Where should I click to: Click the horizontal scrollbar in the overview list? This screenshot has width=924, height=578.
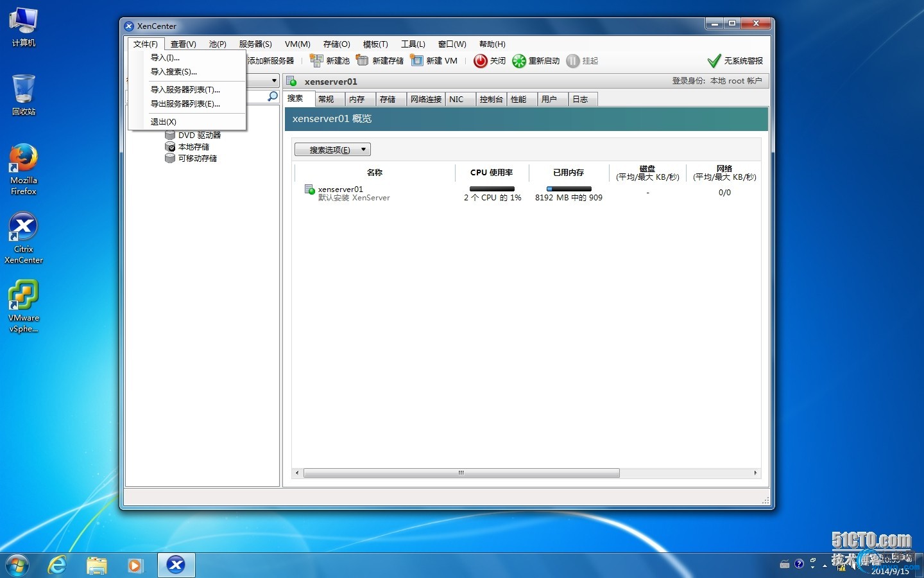pos(461,473)
